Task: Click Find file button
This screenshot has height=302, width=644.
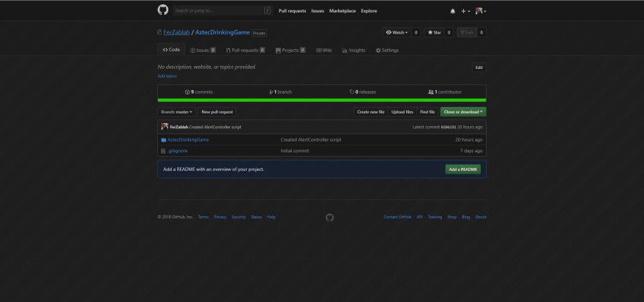Action: pos(427,112)
